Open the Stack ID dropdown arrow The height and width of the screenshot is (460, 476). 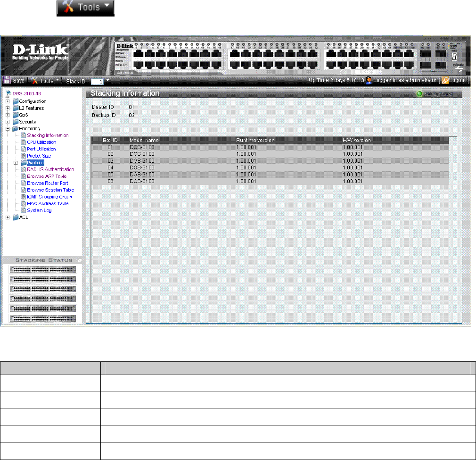coord(107,81)
